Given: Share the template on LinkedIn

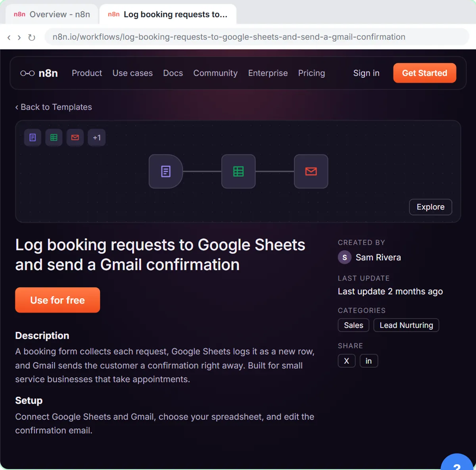Looking at the screenshot, I should (x=369, y=361).
